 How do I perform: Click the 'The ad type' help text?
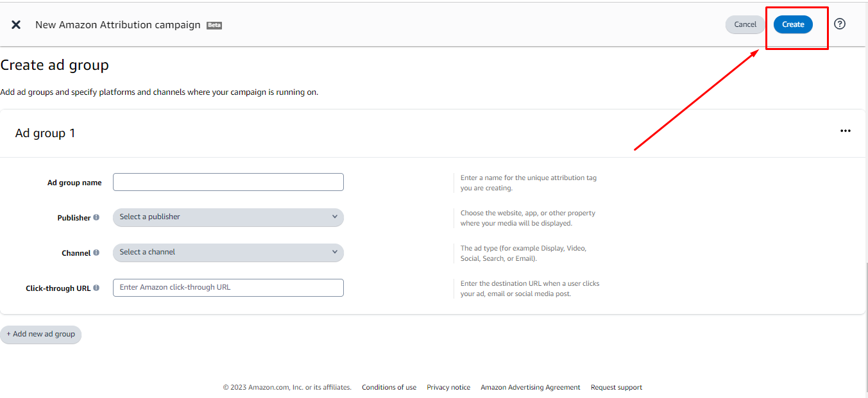523,253
